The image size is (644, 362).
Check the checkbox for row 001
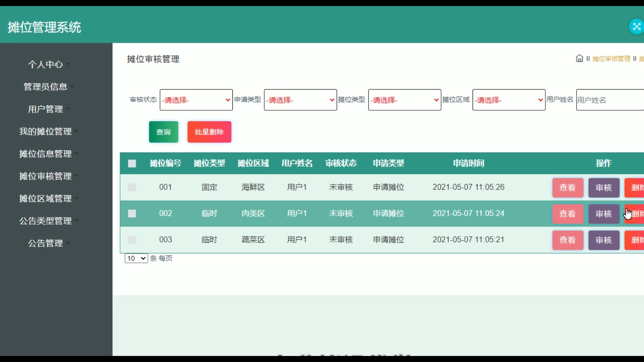coord(132,187)
